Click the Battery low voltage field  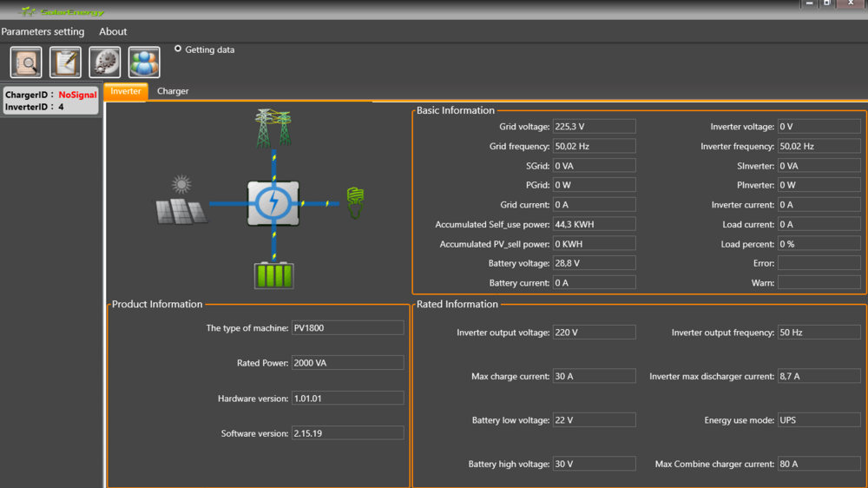click(x=594, y=420)
